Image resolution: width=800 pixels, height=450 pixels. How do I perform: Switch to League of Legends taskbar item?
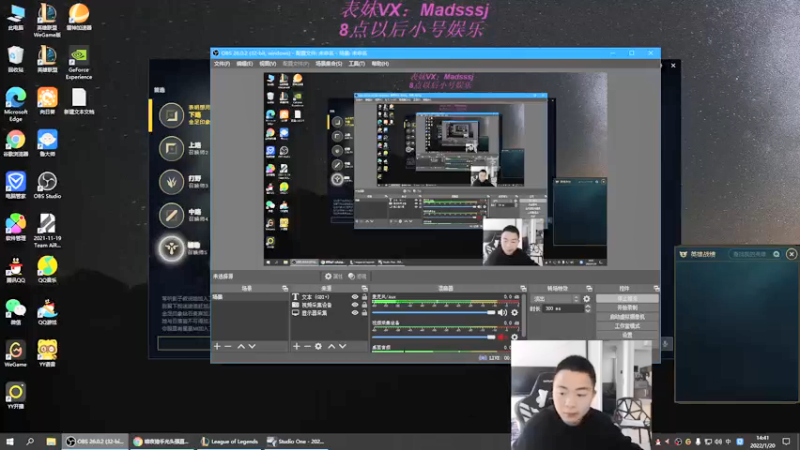click(x=230, y=441)
